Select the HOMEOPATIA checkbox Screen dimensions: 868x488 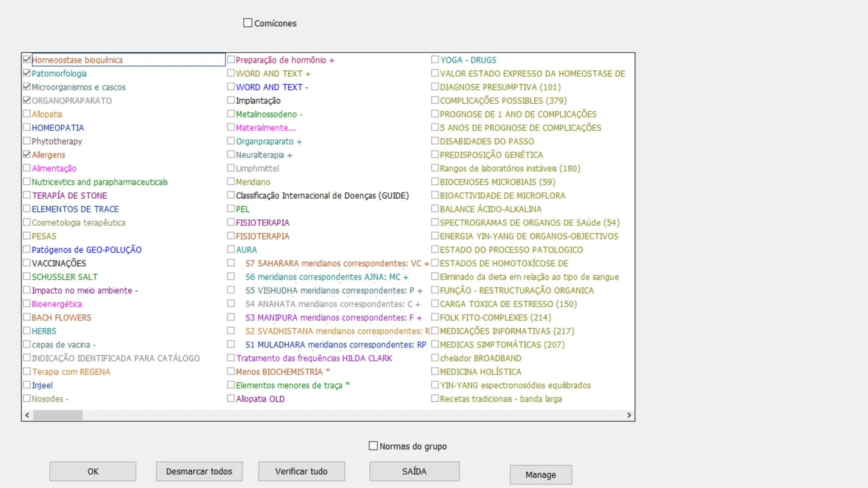click(27, 128)
